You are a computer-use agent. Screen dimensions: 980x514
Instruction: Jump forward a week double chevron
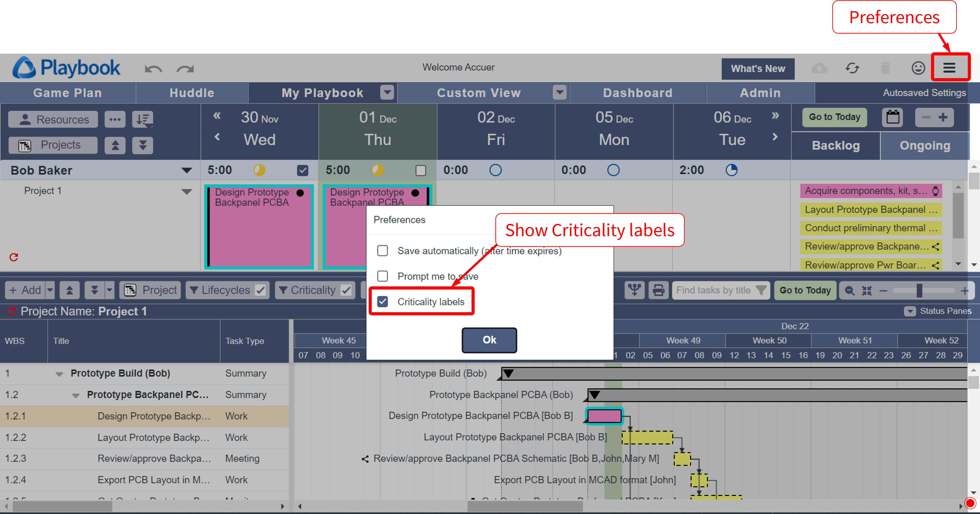pos(775,115)
